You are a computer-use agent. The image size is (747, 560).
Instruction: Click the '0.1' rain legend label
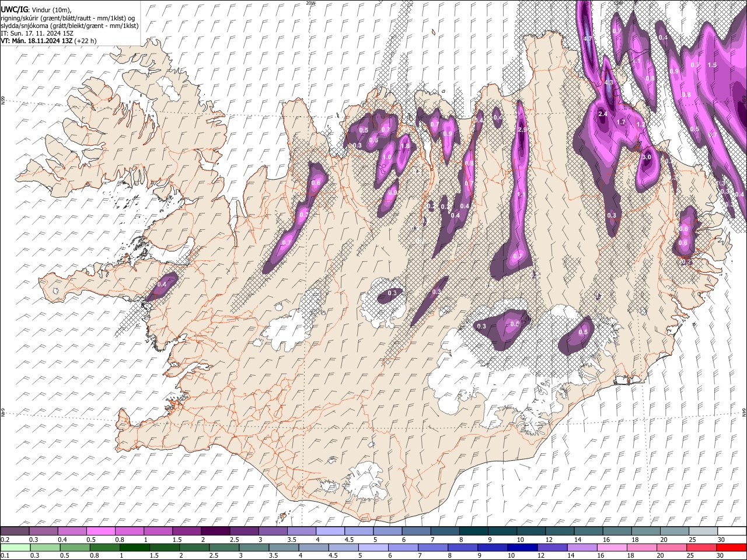coord(4,555)
